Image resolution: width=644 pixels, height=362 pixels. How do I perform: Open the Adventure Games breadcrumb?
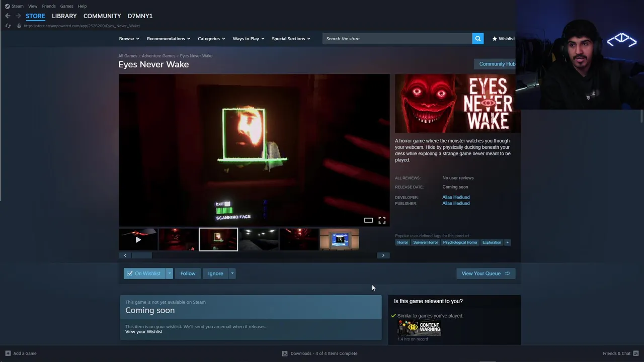tap(158, 56)
